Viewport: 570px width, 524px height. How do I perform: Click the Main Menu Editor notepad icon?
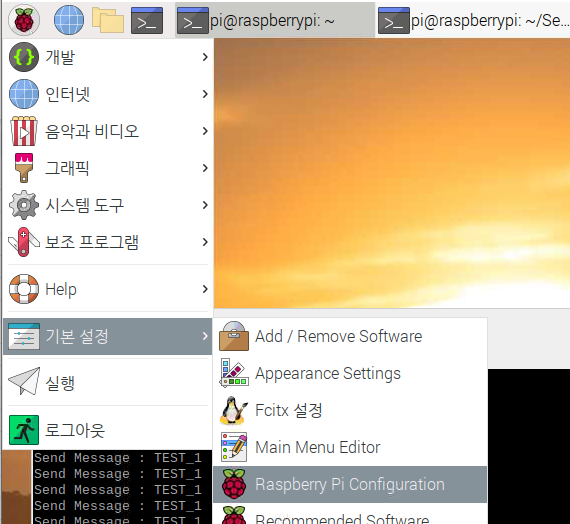[x=234, y=447]
